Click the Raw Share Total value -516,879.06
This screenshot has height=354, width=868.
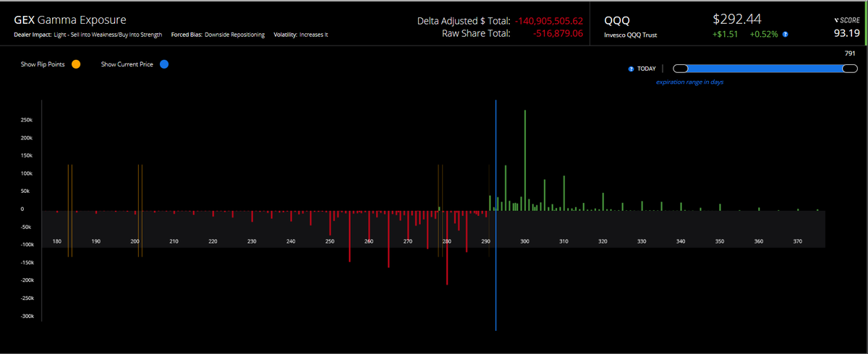[556, 33]
